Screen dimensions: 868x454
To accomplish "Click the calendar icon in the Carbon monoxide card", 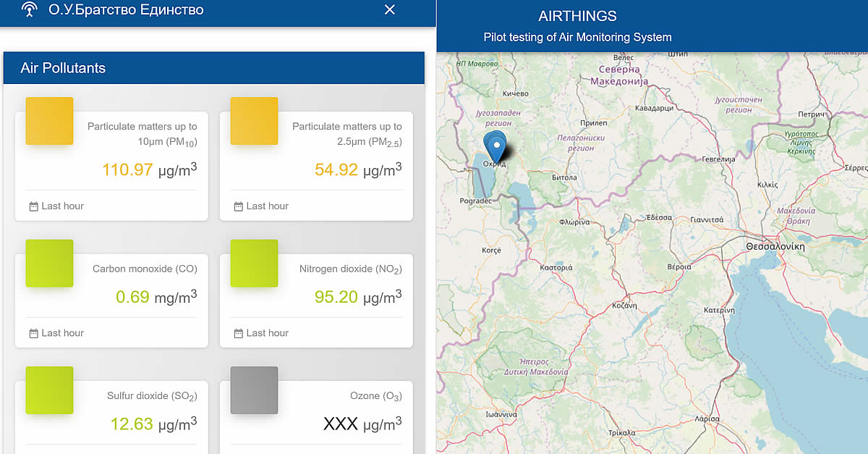I will click(x=33, y=333).
